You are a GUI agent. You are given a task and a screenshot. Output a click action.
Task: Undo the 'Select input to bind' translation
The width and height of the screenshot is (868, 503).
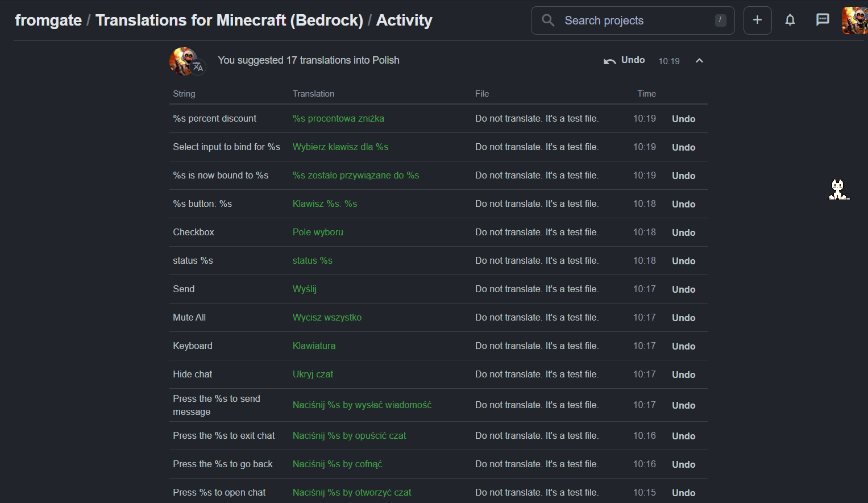[683, 147]
